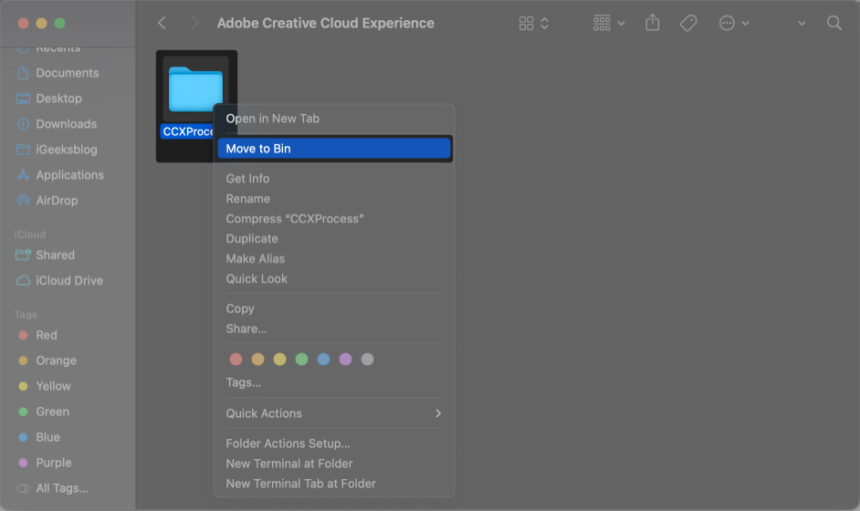Click the Tags icon in the toolbar

[x=688, y=23]
